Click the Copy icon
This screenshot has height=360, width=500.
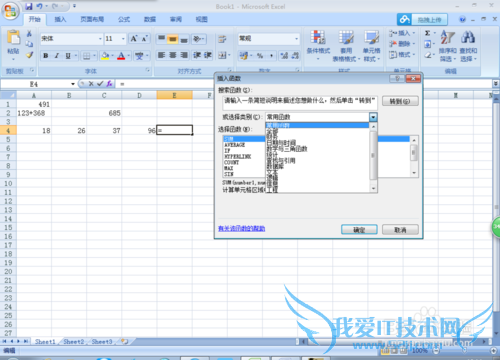tap(29, 44)
